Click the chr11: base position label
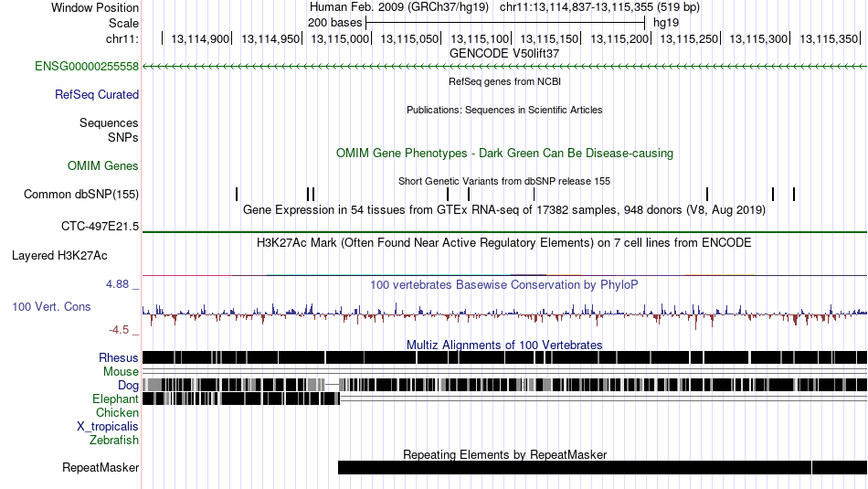The width and height of the screenshot is (868, 489). [x=122, y=38]
